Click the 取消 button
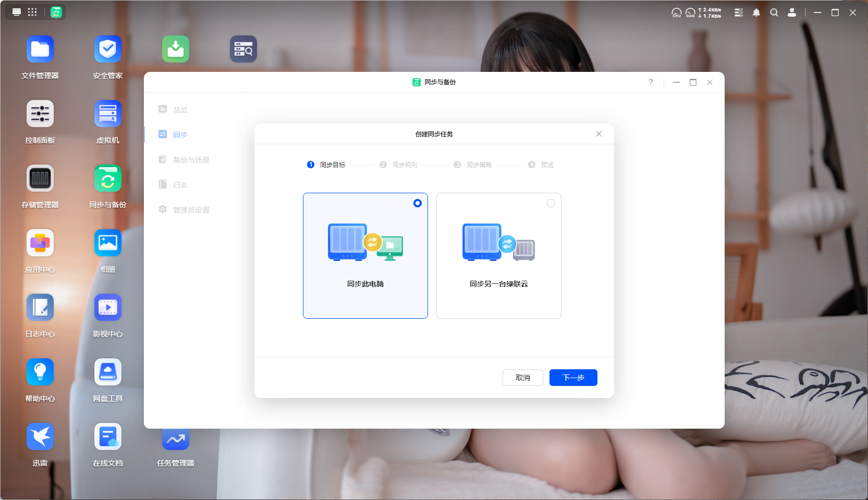Screen dimensions: 868x500 523,378
